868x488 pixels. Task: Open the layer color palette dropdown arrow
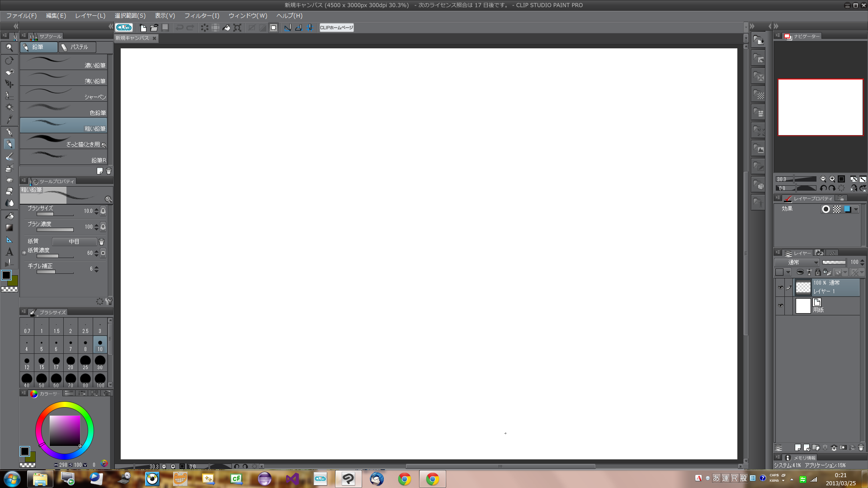788,272
